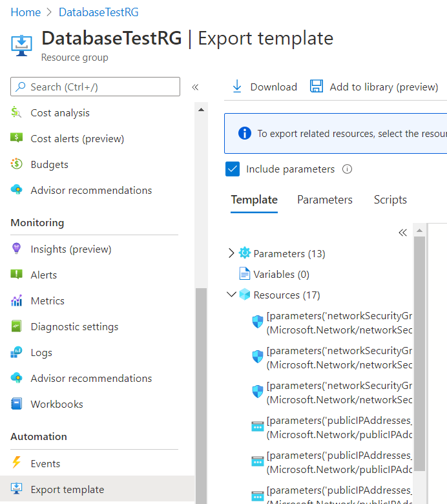Expand the Parameters (13) node
This screenshot has height=504, width=447.
[x=231, y=253]
